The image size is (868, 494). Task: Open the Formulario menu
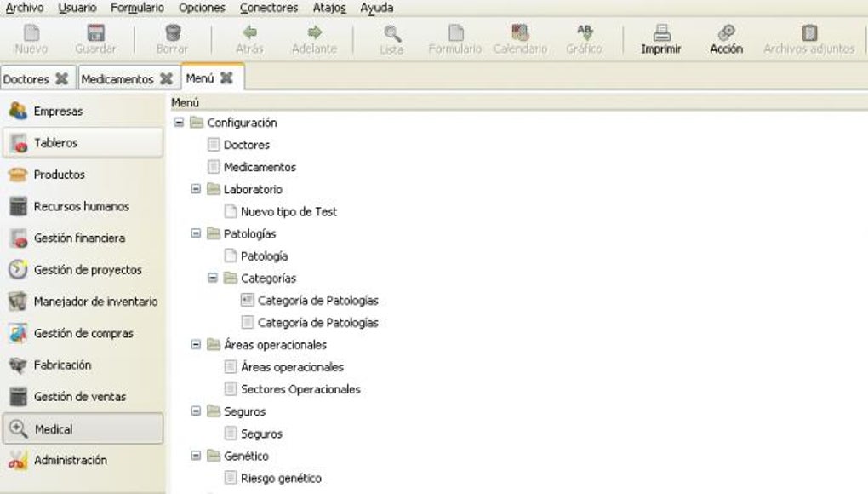coord(137,8)
